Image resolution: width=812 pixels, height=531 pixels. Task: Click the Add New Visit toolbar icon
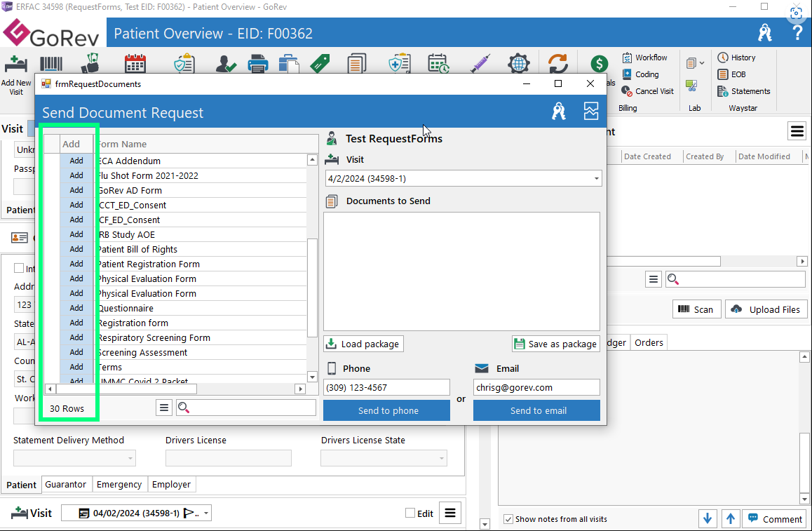click(x=16, y=75)
